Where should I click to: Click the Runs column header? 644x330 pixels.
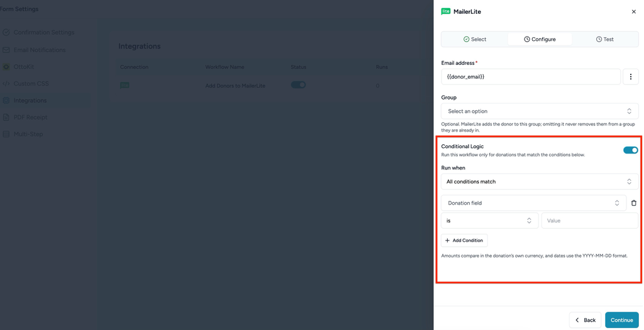382,67
